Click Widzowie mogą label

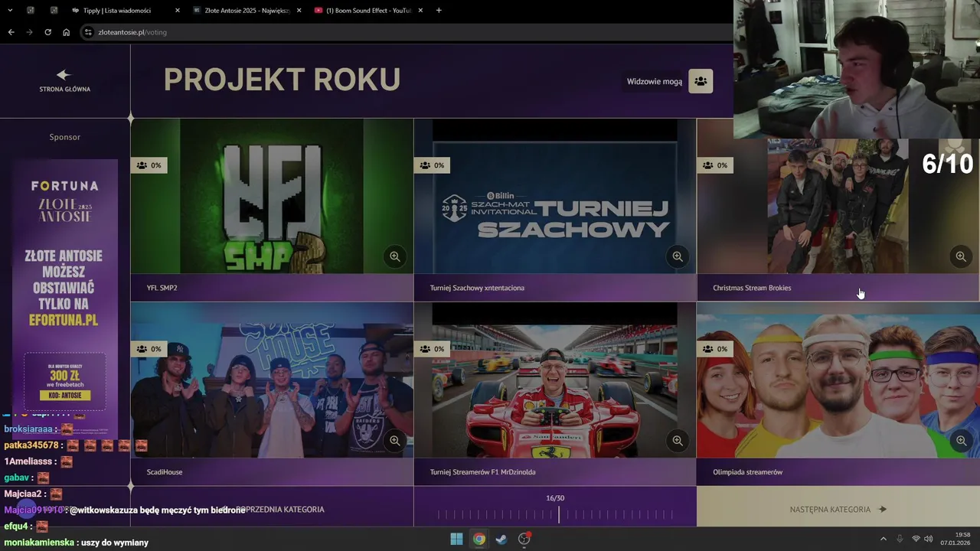click(x=655, y=81)
